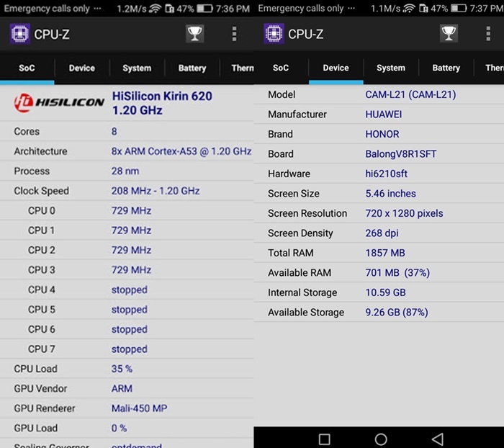This screenshot has height=448, width=504.
Task: Open the overflow menu in right CPU-Z screen
Action: pyautogui.click(x=488, y=34)
